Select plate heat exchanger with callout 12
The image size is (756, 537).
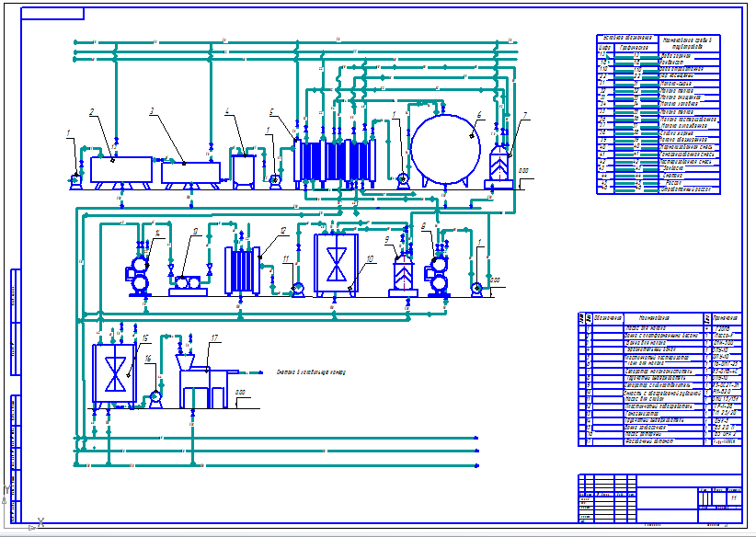click(242, 270)
